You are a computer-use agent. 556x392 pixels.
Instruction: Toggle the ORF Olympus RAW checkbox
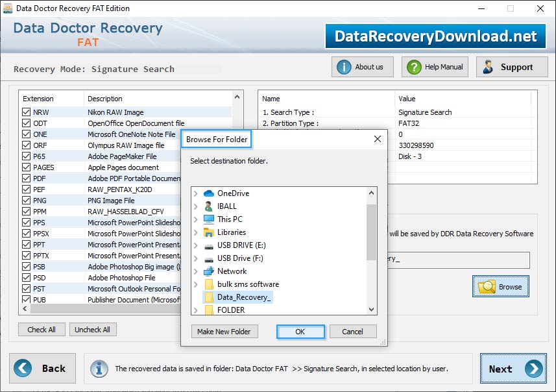tap(26, 145)
